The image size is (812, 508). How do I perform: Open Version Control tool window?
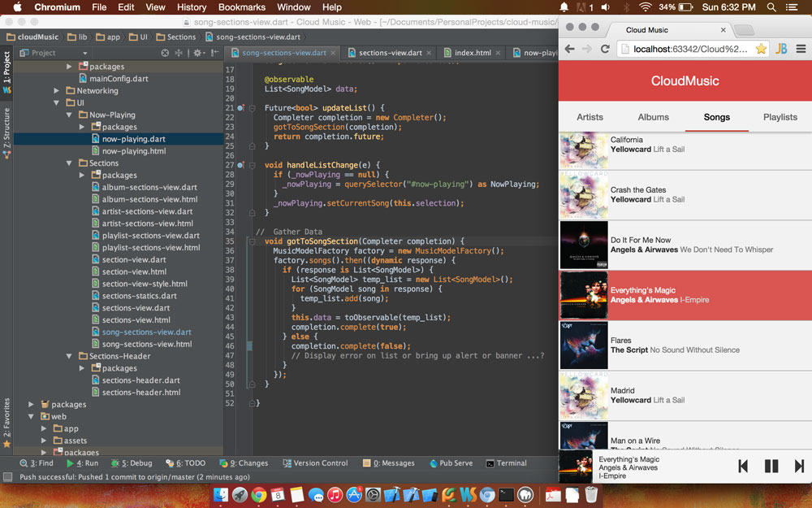coord(315,463)
